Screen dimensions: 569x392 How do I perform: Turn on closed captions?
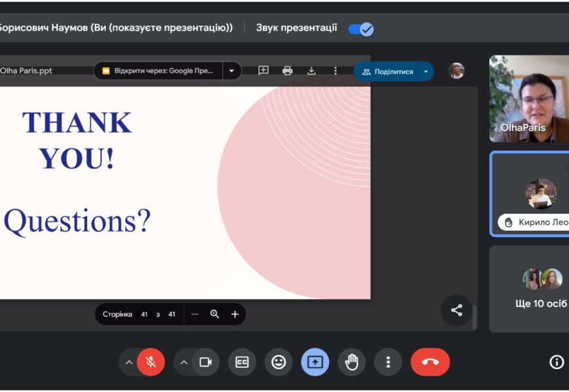[x=242, y=362]
